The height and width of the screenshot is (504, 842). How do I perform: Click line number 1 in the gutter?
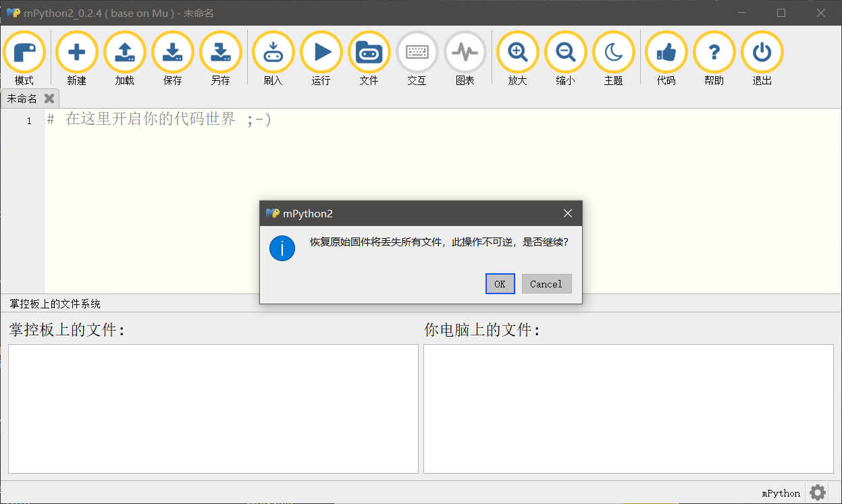29,121
